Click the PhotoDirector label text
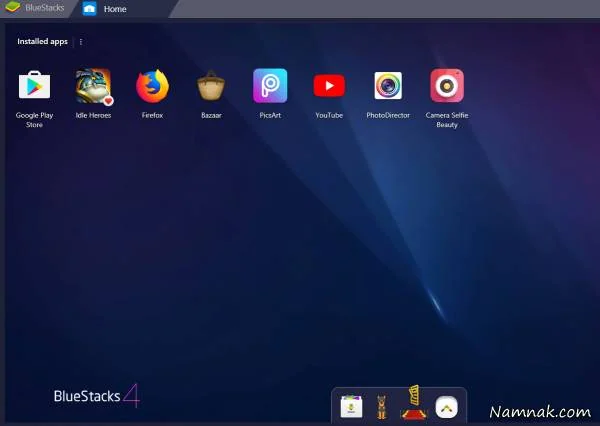Viewport: 600px width, 426px height. [388, 115]
